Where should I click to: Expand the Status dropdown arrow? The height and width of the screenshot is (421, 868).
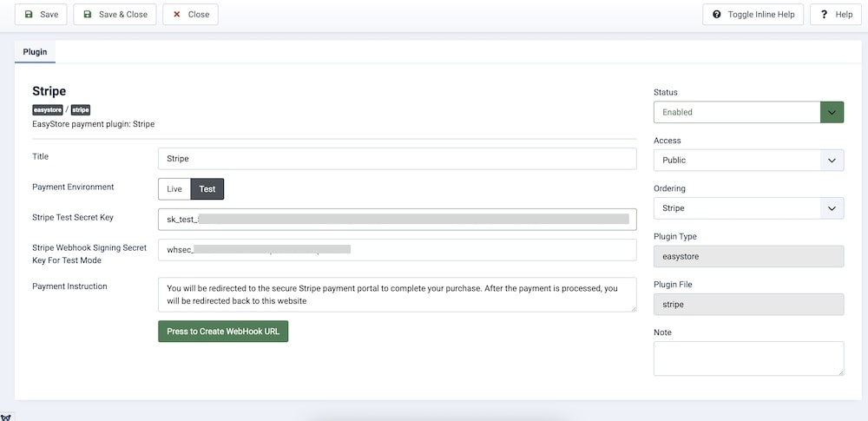[832, 112]
